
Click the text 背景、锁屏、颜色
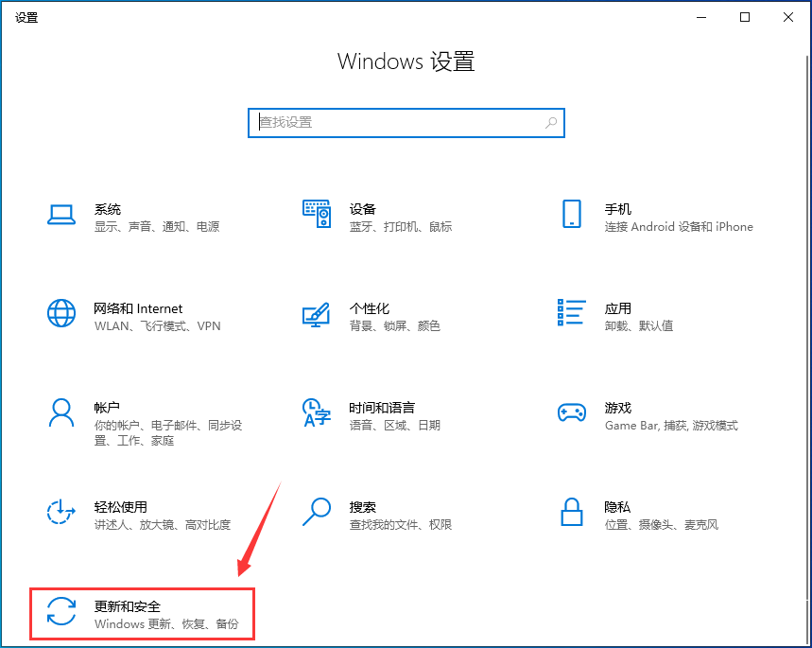pos(394,326)
